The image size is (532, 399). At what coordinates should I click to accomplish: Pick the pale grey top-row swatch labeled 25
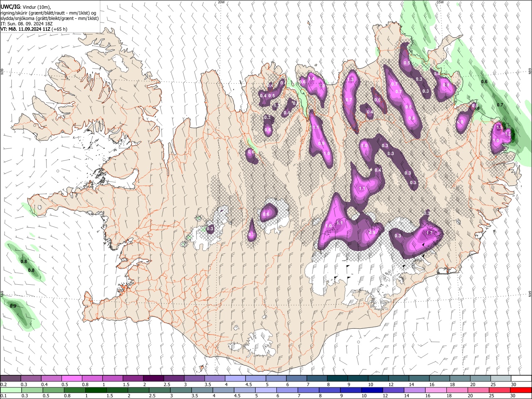500,379
